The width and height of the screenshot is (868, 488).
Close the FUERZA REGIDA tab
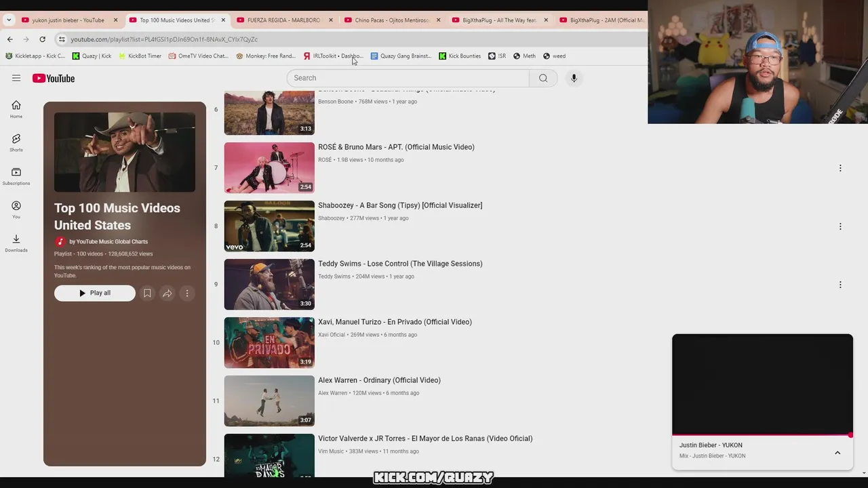tap(331, 20)
